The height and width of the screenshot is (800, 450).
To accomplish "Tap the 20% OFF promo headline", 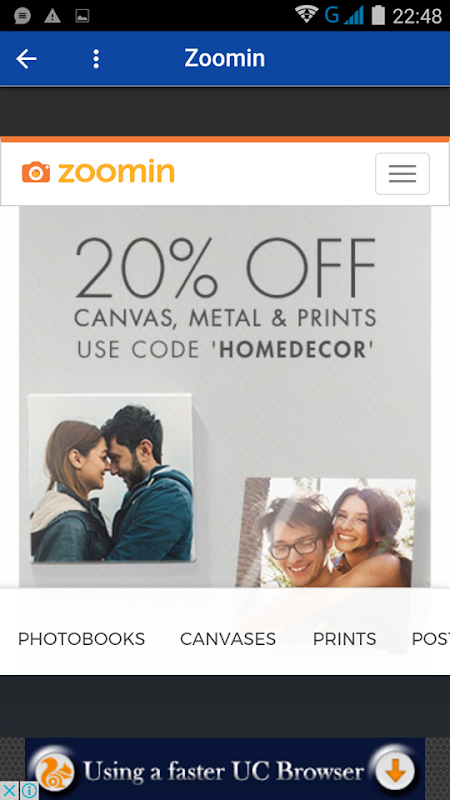I will [x=226, y=268].
